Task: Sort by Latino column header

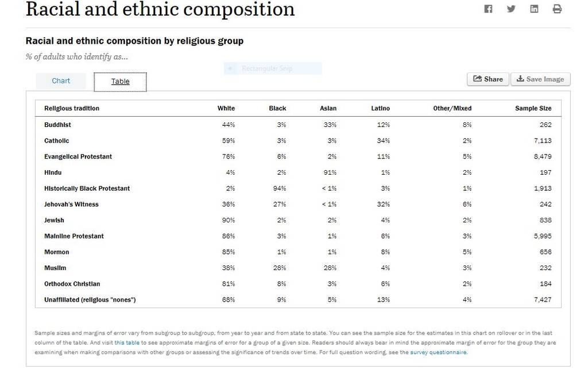Action: coord(380,109)
